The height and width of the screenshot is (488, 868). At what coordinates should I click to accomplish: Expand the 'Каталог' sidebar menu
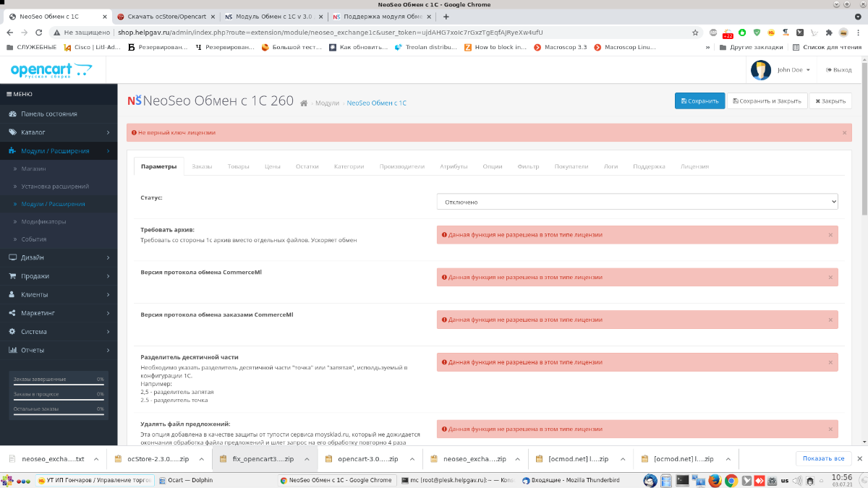click(x=59, y=132)
